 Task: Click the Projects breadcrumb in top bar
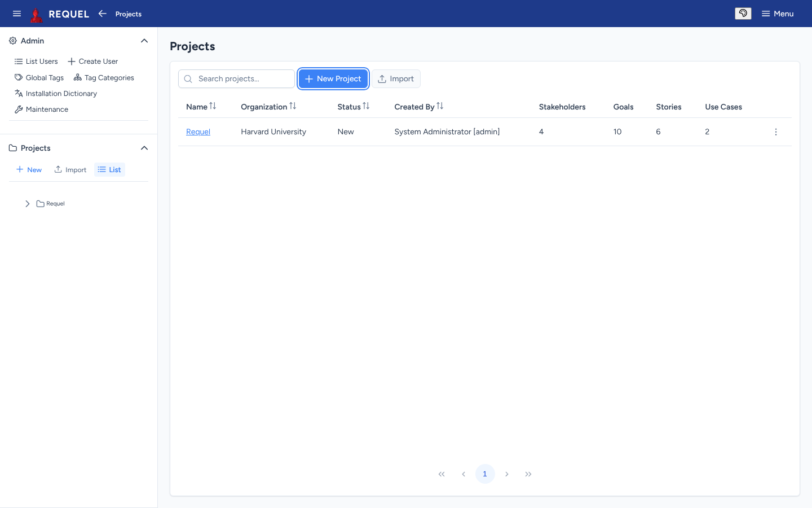click(129, 14)
